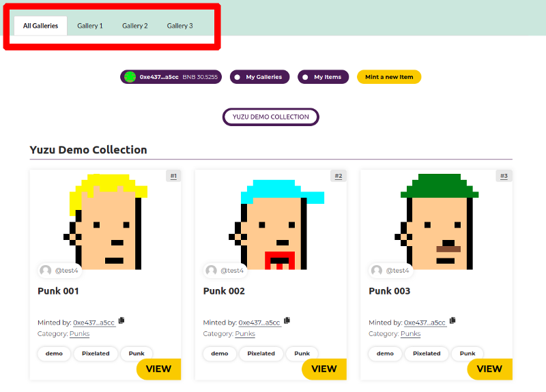Toggle the My Items filter

point(323,77)
